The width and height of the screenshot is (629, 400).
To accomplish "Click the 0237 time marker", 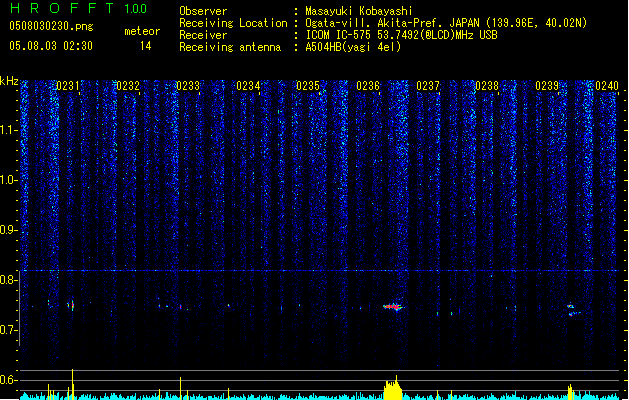I will [428, 86].
